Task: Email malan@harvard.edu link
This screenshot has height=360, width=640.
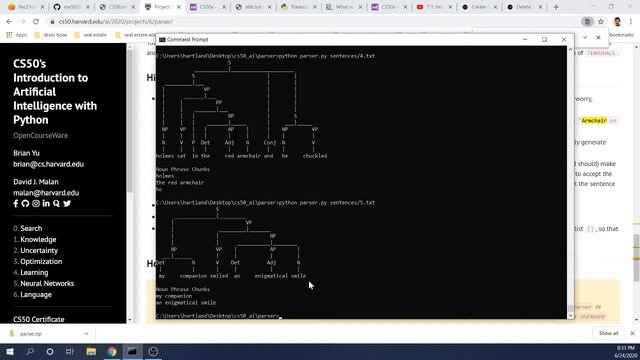Action: [x=46, y=193]
